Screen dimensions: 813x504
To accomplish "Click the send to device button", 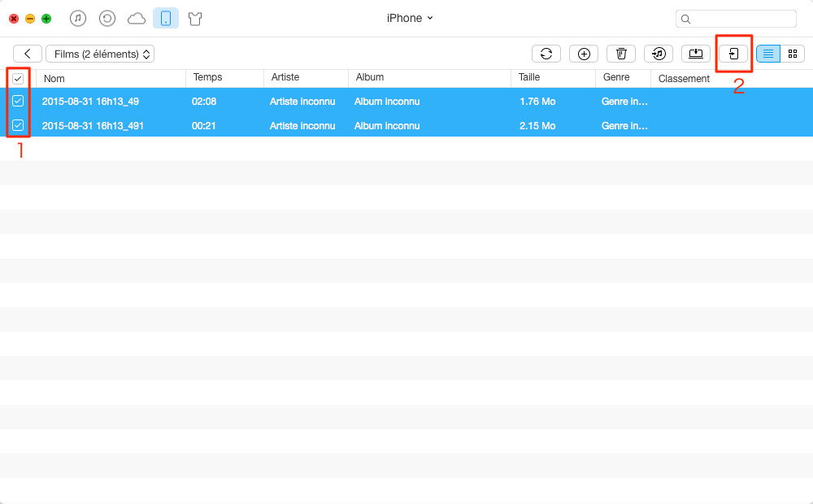I will click(x=733, y=54).
